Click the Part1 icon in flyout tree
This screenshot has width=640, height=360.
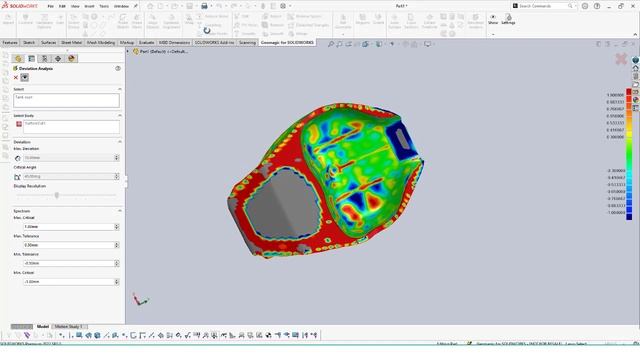tap(136, 52)
